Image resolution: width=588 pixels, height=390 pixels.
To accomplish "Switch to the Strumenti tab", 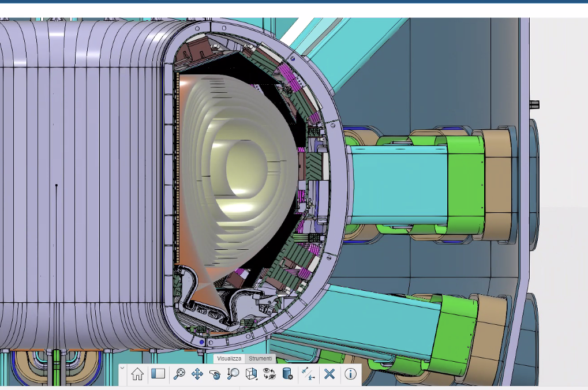I will point(260,359).
